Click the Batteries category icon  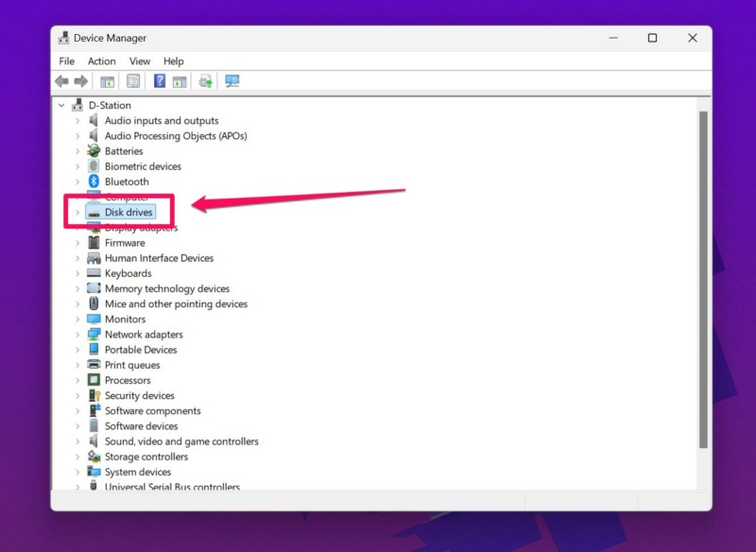94,151
